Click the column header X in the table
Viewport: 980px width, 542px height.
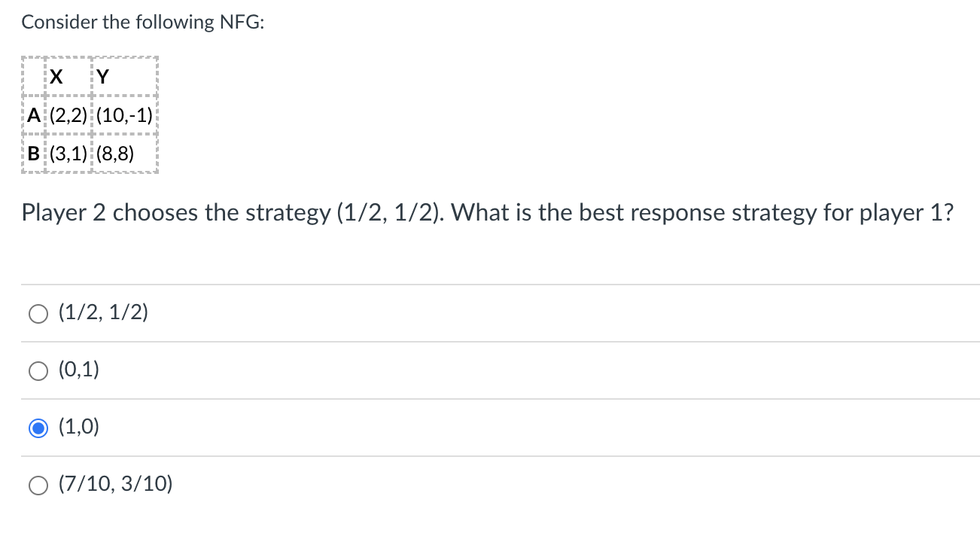(x=55, y=76)
